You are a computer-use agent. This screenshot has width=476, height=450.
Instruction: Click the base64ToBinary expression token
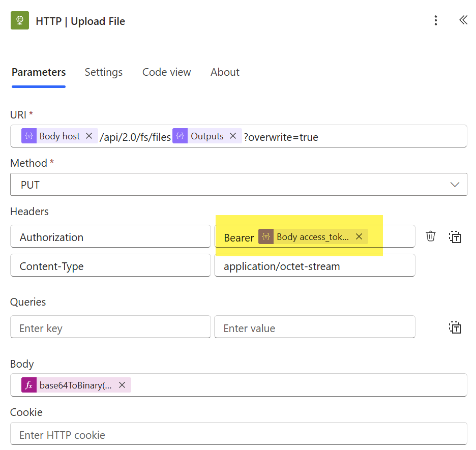click(x=76, y=385)
